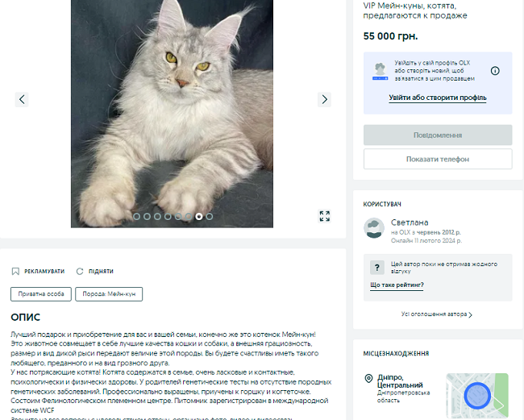Viewport: 524px width, 420px height.
Task: Select the first gallery dot
Action: 136,217
